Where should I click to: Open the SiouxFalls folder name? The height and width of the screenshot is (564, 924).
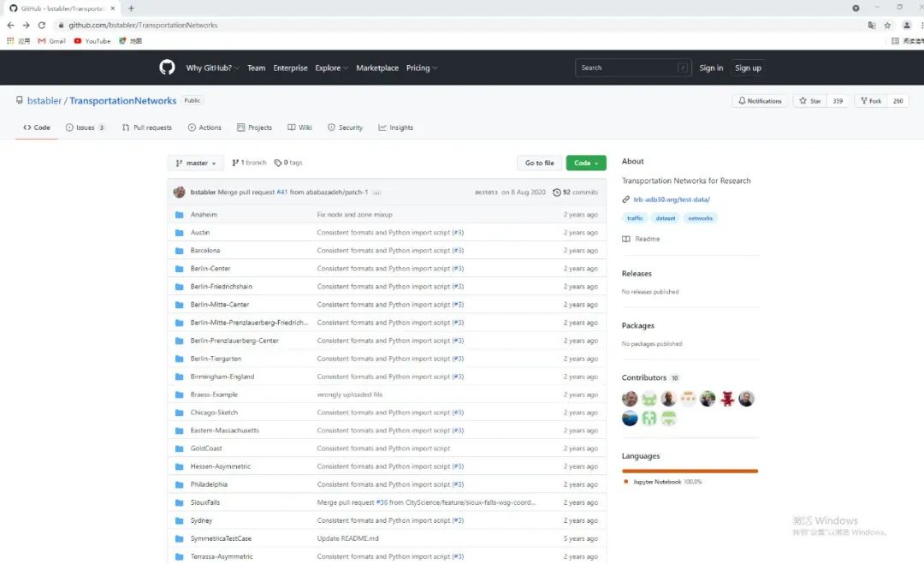click(x=205, y=502)
